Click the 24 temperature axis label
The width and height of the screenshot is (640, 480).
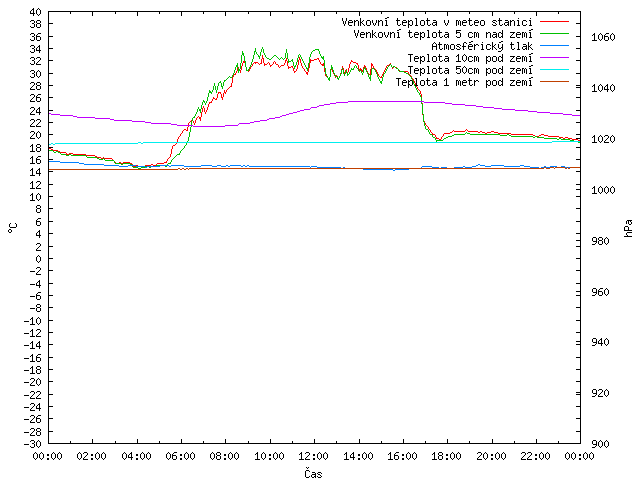(x=36, y=111)
